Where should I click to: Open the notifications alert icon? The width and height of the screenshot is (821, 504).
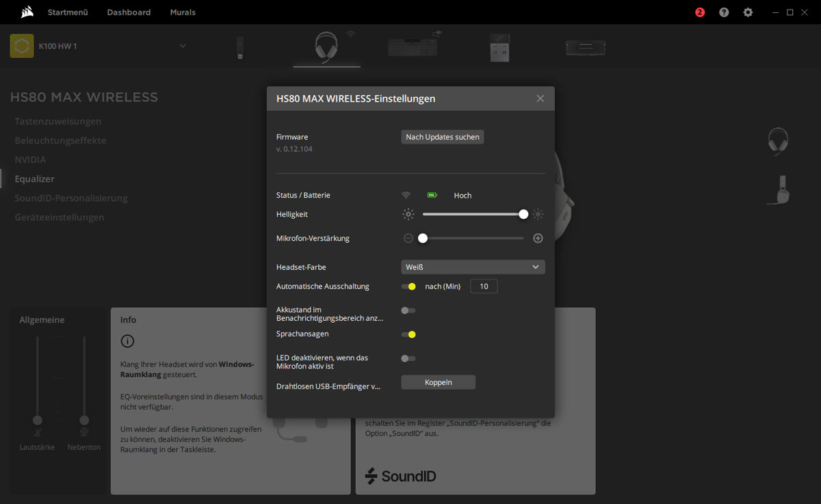700,12
